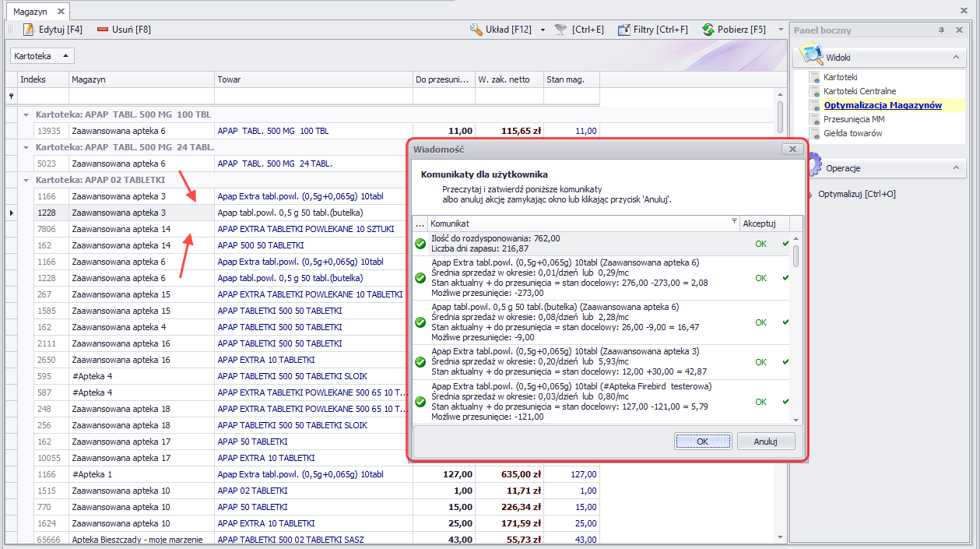Toggle the first message's green accept checkmark
The height and width of the screenshot is (549, 980).
[785, 244]
